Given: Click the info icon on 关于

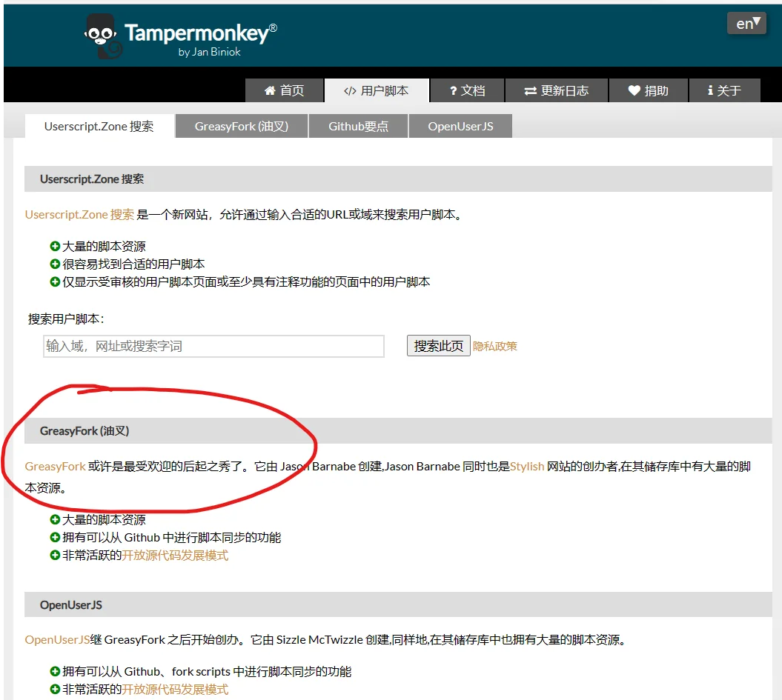Looking at the screenshot, I should point(710,90).
